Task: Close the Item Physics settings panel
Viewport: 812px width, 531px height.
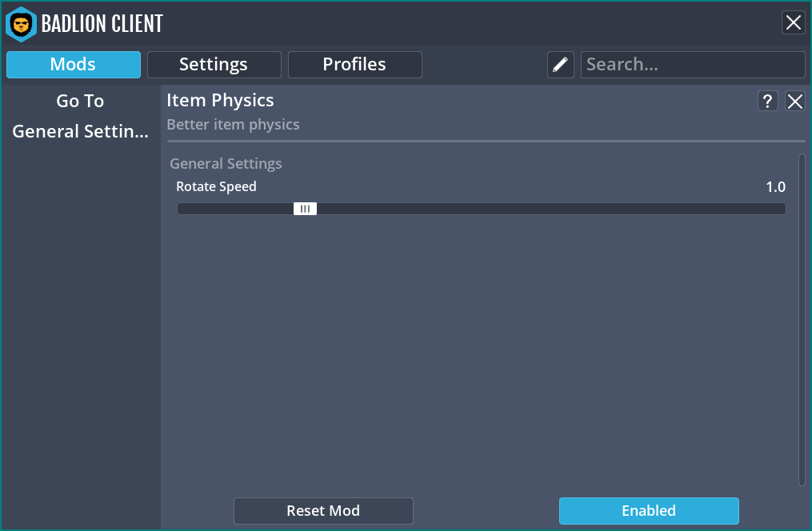Action: pos(795,101)
